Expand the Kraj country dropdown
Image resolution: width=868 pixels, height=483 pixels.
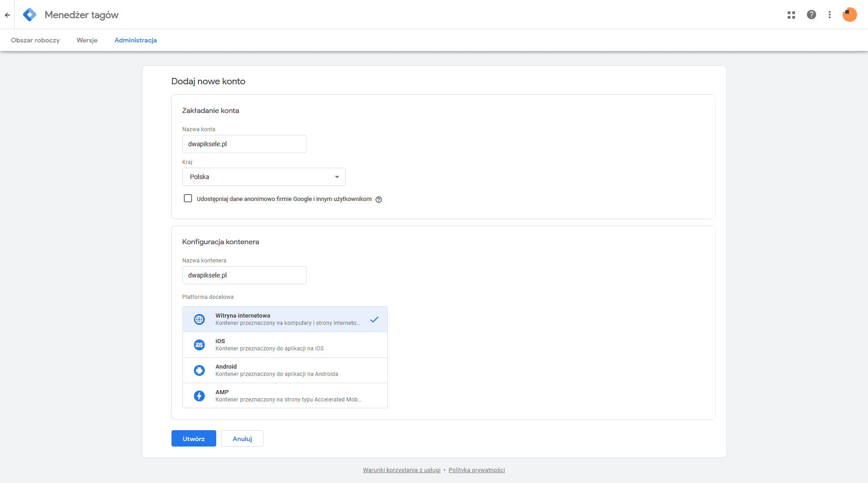[x=264, y=177]
